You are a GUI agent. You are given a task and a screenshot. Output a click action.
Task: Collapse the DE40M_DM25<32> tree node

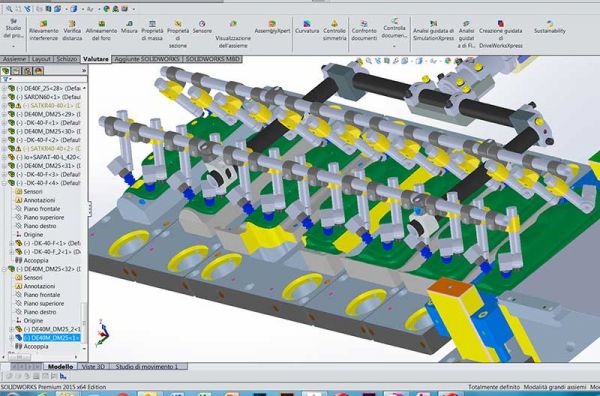4,269
